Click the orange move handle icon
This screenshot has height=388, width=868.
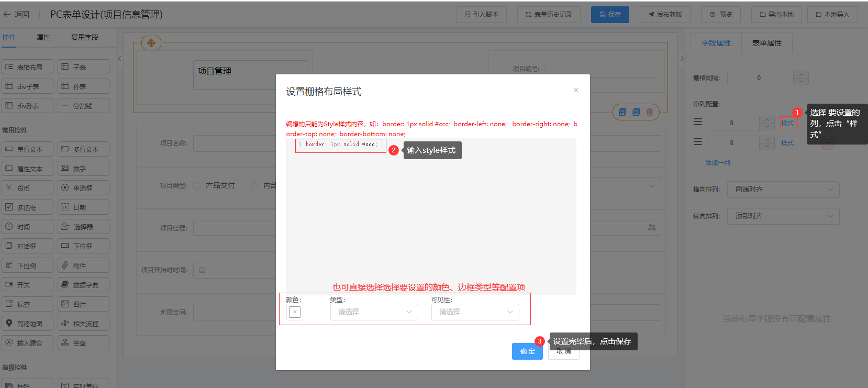point(151,43)
